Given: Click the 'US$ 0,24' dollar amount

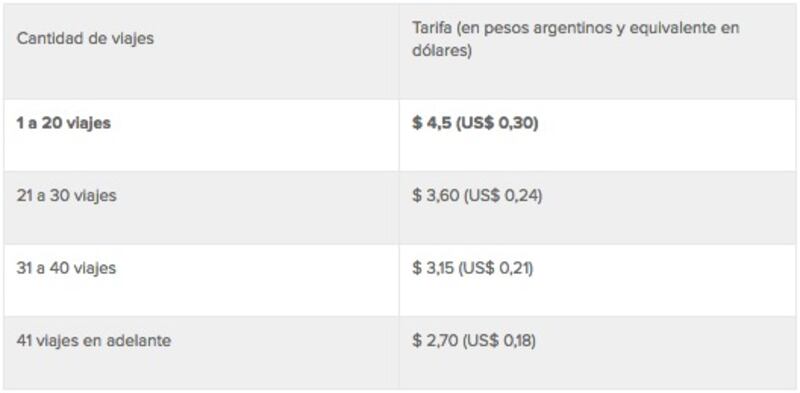Looking at the screenshot, I should pos(503,196).
